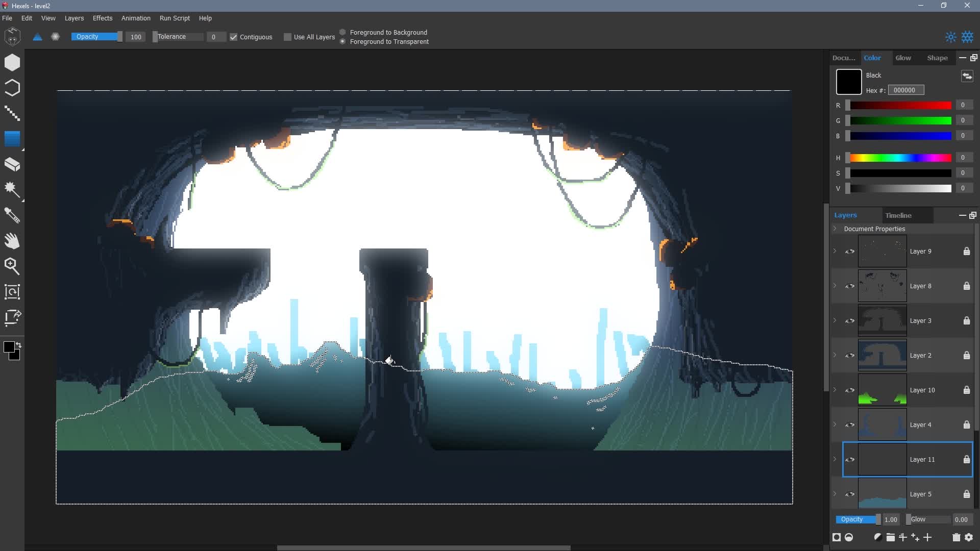980x551 pixels.
Task: Select the Magic Wand tool
Action: (x=12, y=190)
